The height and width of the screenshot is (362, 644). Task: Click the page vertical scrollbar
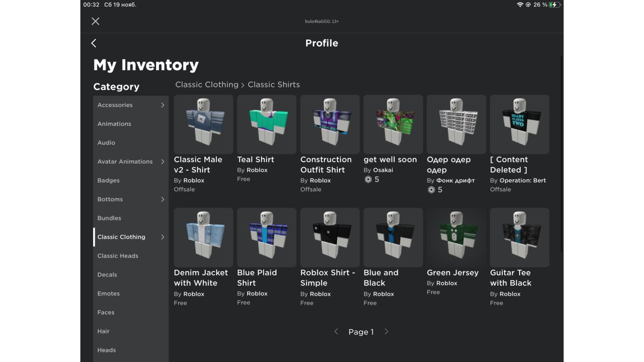point(562,153)
